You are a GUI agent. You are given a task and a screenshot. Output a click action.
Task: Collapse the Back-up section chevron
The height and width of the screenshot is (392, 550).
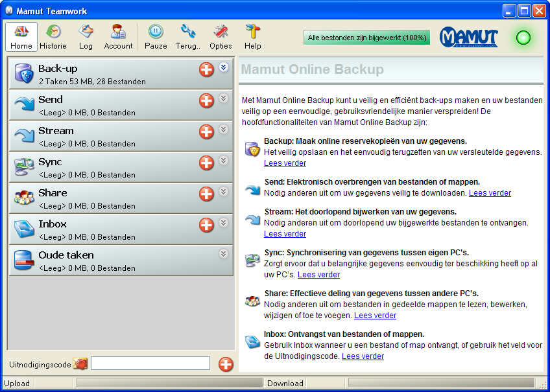[x=223, y=67]
